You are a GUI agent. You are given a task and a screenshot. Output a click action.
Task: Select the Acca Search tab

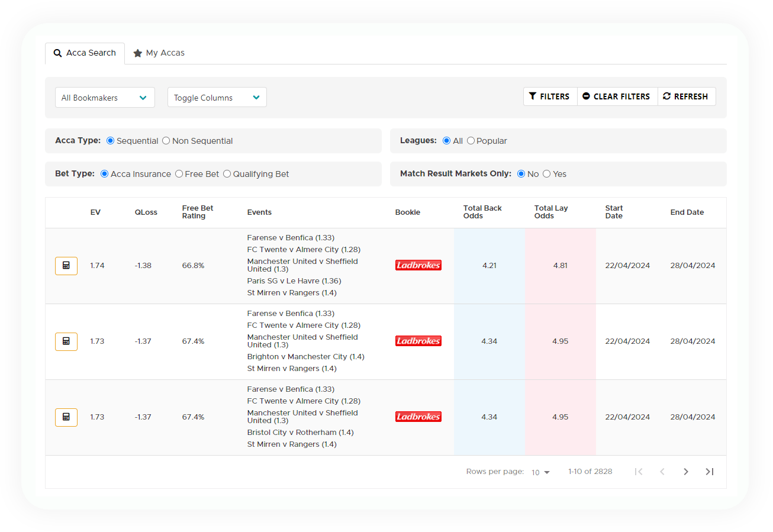pos(85,53)
